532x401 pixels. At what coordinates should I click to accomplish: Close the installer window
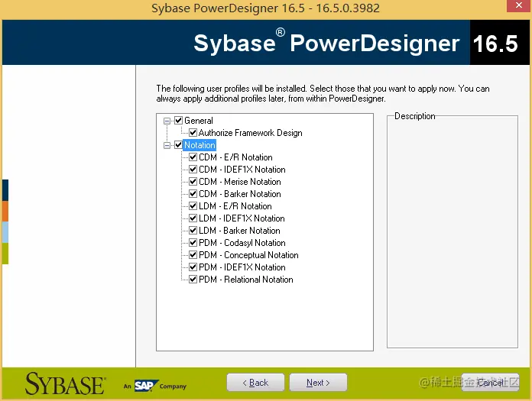tap(518, 5)
